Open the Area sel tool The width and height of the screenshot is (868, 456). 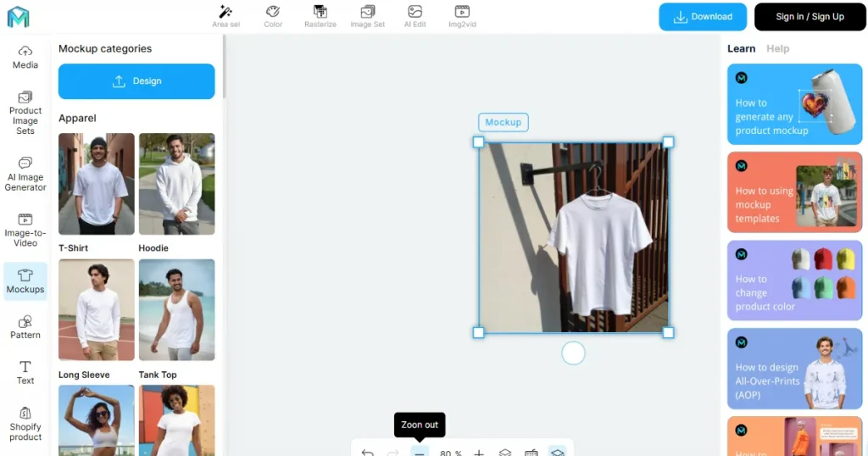[x=225, y=16]
